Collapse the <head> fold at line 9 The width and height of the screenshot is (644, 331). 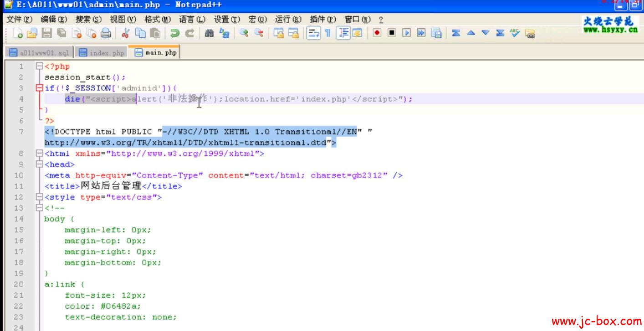(x=39, y=165)
